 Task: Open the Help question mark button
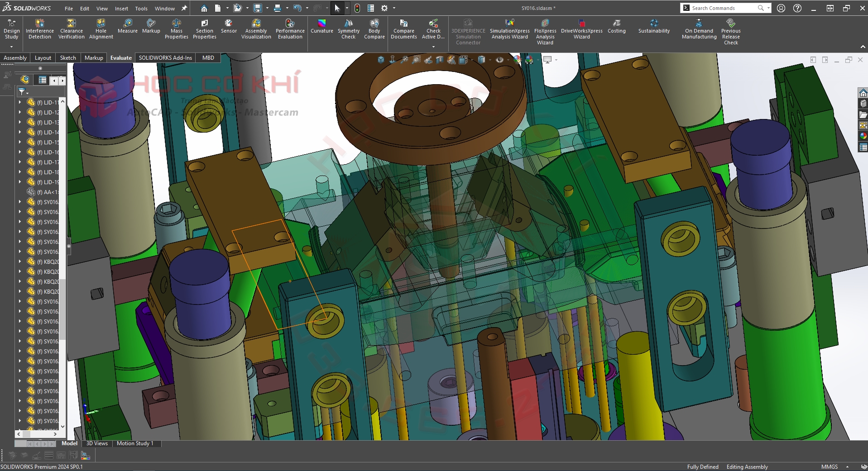(797, 8)
